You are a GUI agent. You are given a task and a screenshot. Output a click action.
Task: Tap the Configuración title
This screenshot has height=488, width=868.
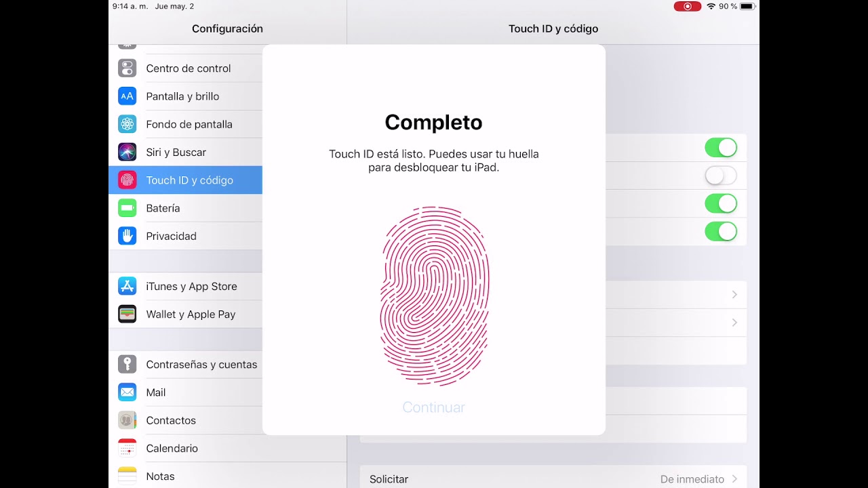point(227,28)
